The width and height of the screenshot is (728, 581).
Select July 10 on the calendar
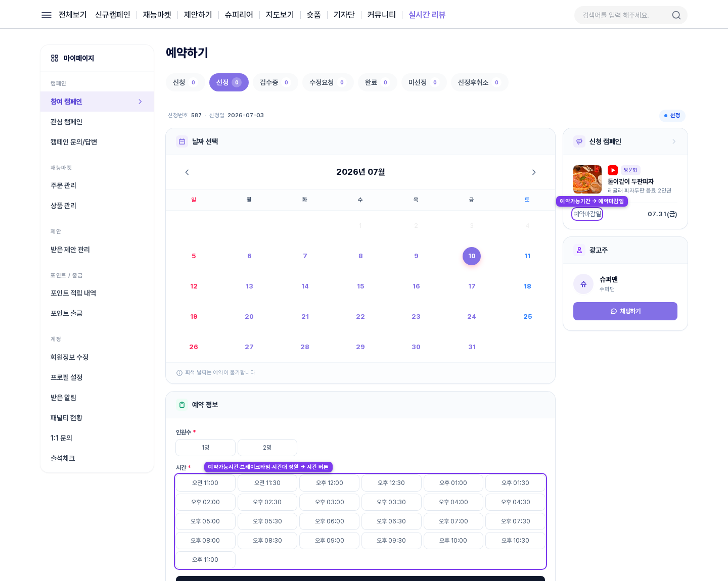click(x=472, y=256)
